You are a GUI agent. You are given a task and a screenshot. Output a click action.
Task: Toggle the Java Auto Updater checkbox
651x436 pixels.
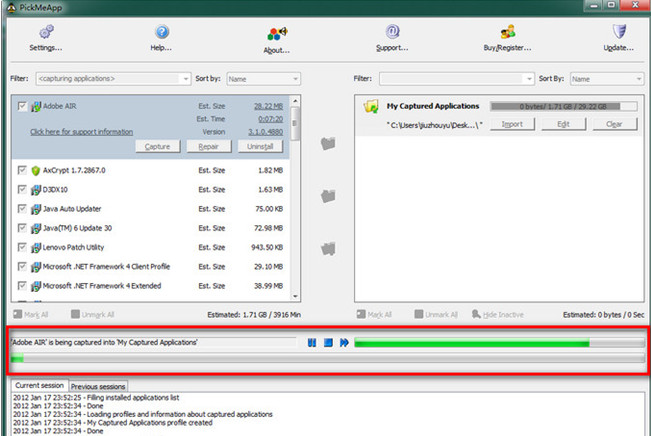tap(22, 208)
